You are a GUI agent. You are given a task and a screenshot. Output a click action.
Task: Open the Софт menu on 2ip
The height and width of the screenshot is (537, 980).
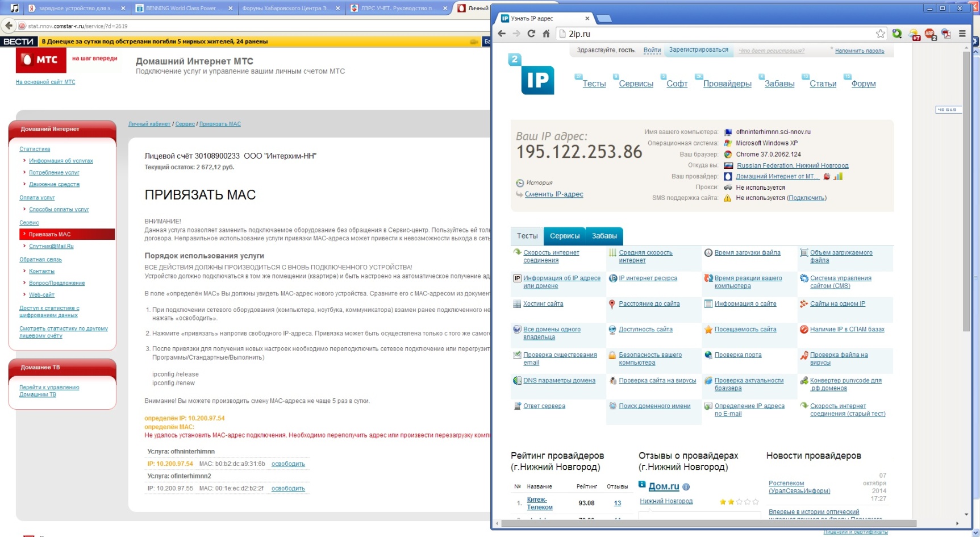coord(677,84)
